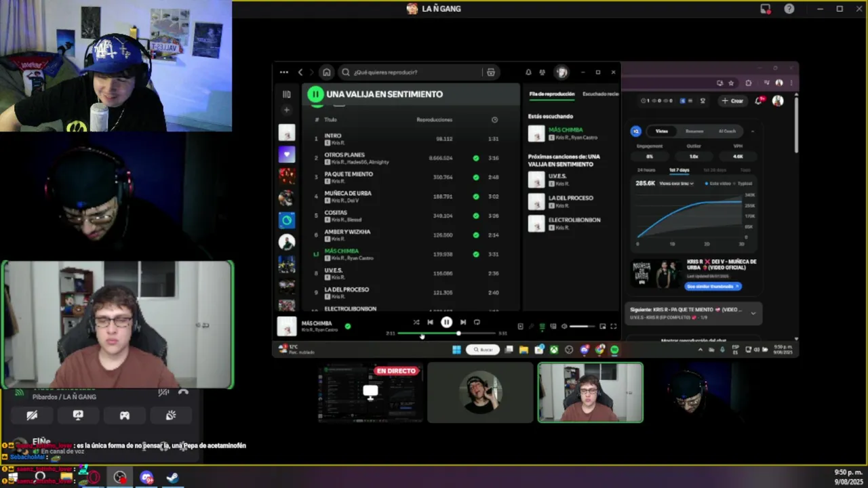Adjust the Spotify volume slider
The image size is (868, 488).
[582, 327]
